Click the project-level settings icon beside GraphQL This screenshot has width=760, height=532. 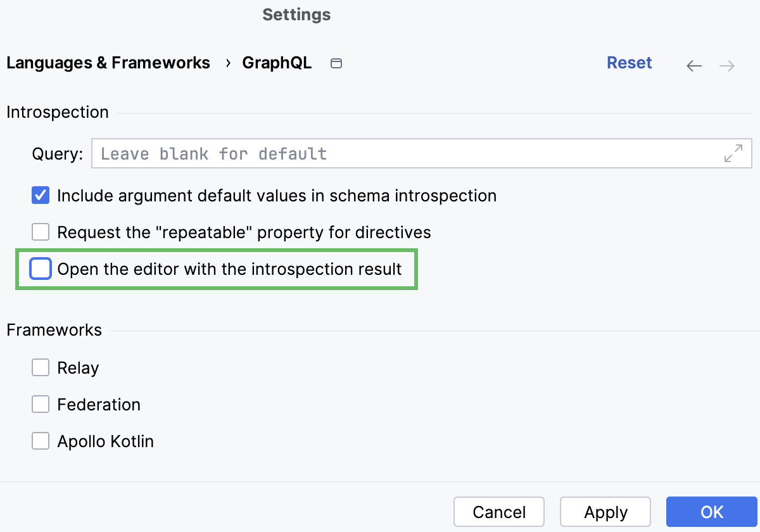click(x=336, y=63)
